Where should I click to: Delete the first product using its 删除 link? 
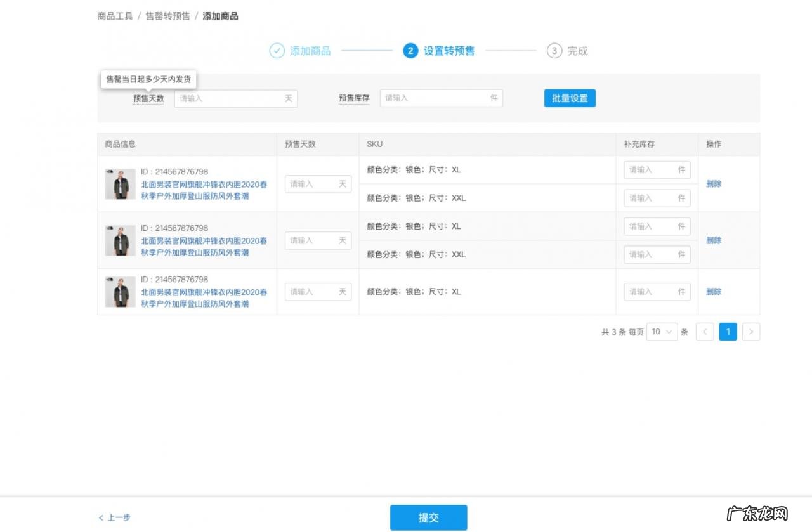click(713, 183)
